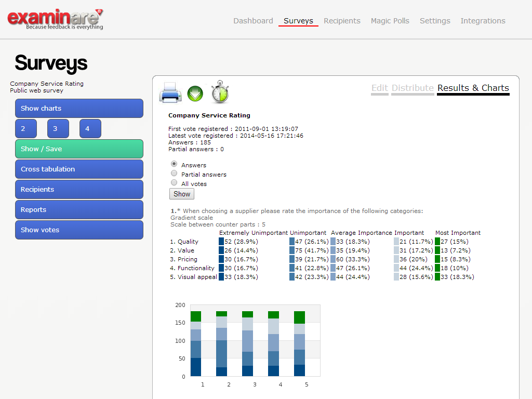Switch to the Edit tab
The height and width of the screenshot is (399, 532).
coord(379,88)
